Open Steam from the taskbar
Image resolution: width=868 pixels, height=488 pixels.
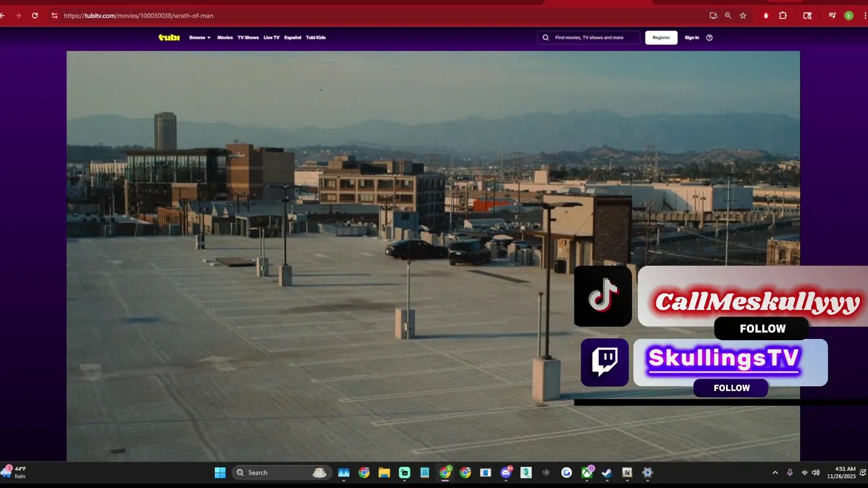click(607, 472)
